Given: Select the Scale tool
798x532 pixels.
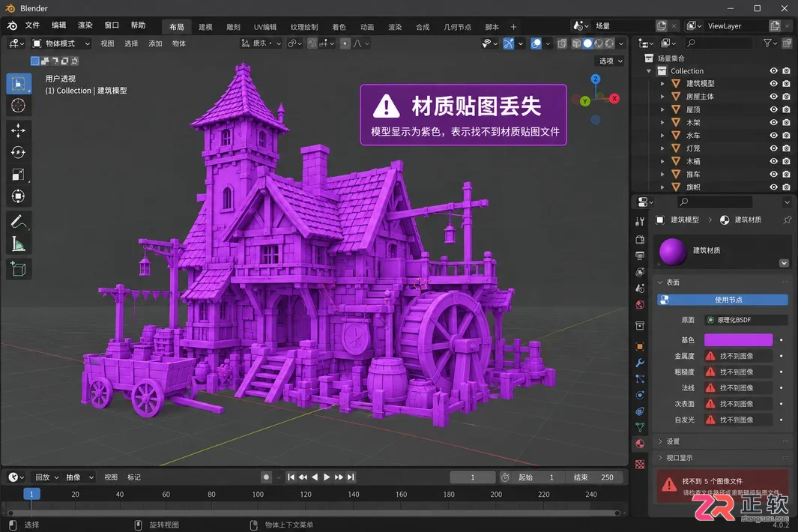Looking at the screenshot, I should pos(18,175).
